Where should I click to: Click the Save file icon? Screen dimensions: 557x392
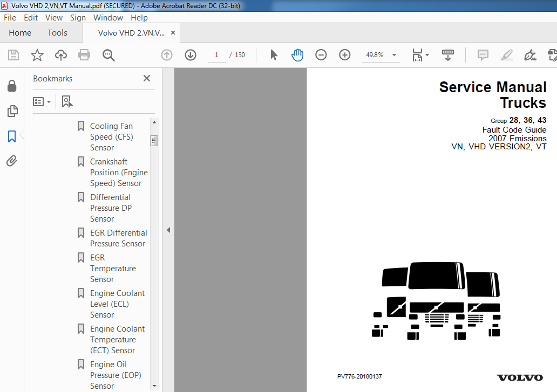click(13, 55)
